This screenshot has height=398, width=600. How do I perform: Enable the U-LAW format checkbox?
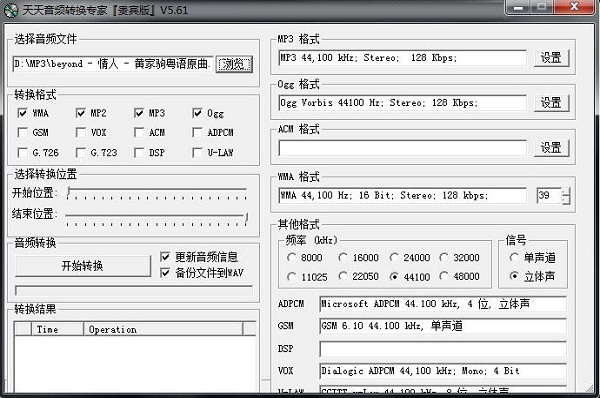tap(197, 153)
